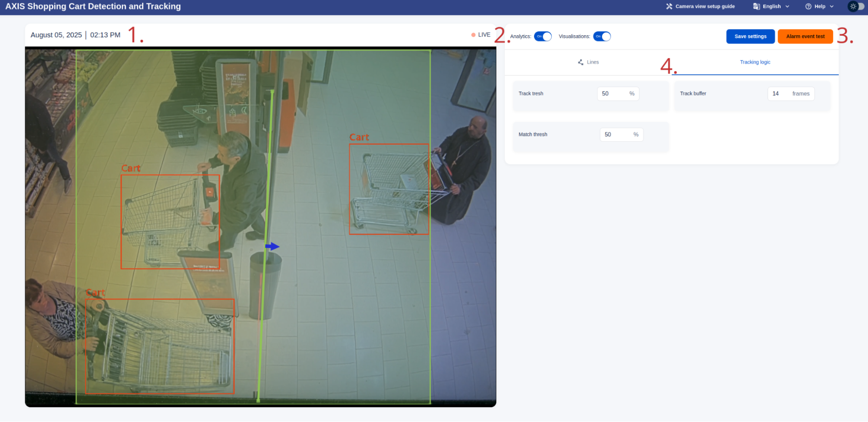Click the orange LIVE indicator dot
868x422 pixels.
[473, 35]
